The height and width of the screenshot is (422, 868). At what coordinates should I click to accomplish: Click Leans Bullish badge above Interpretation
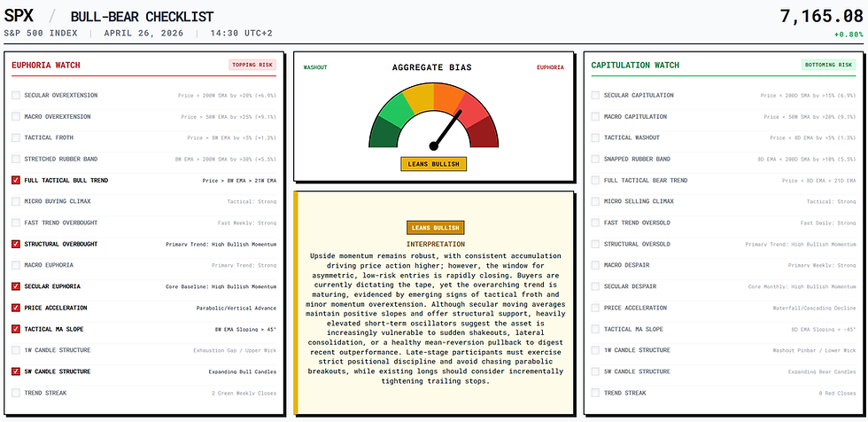click(435, 228)
